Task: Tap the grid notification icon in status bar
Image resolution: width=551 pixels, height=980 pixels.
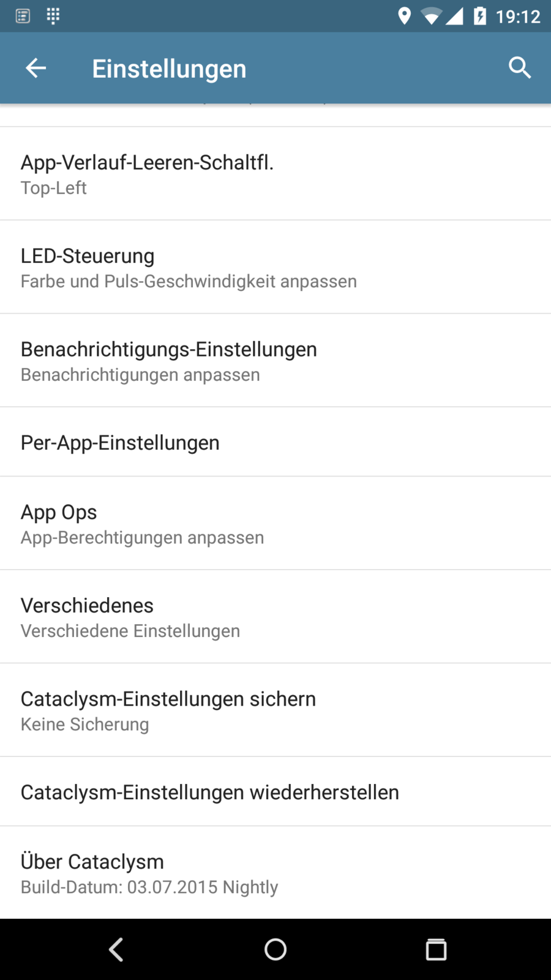Action: (53, 16)
